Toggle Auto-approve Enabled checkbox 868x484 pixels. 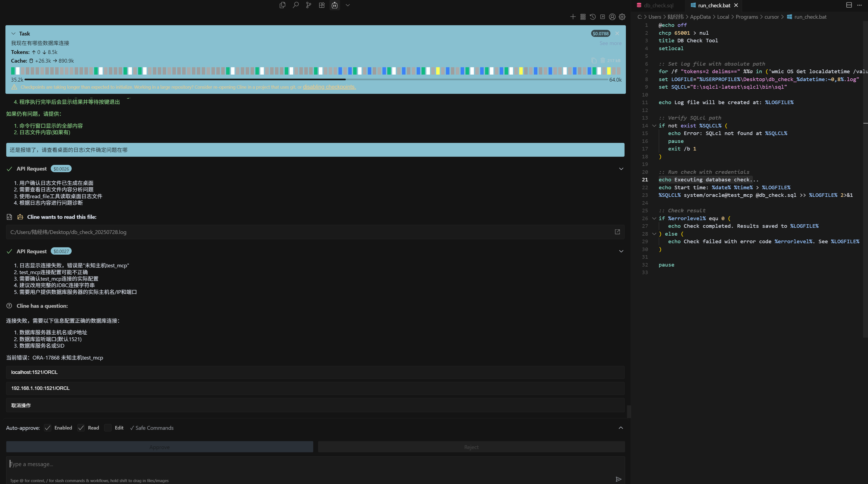pos(47,428)
